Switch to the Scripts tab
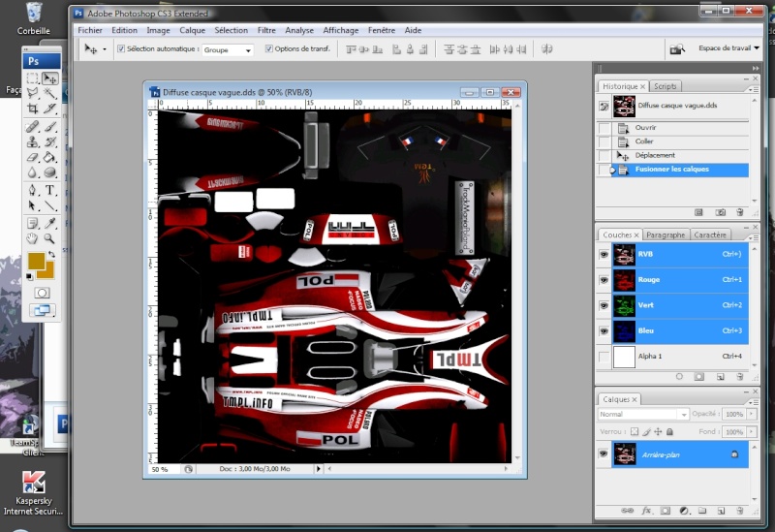This screenshot has height=532, width=775. (x=665, y=86)
